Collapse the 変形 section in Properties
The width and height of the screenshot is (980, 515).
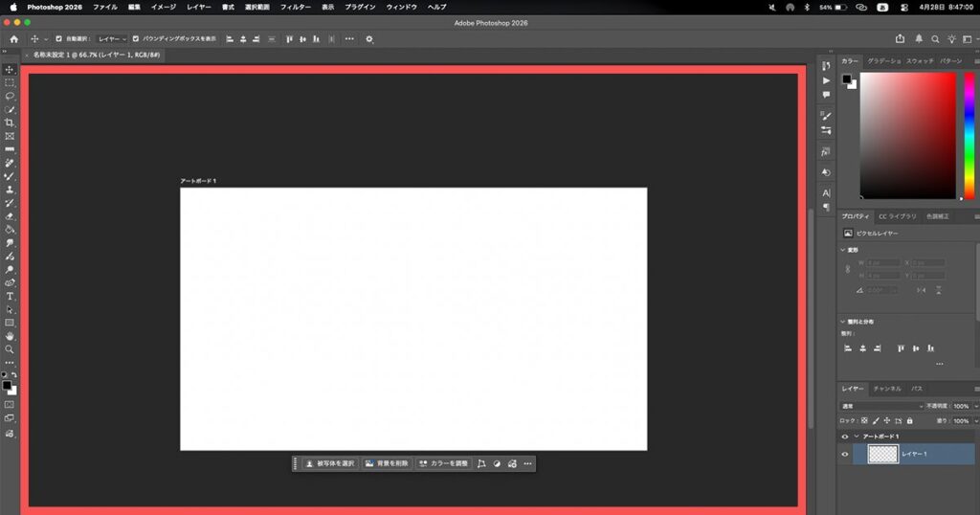[842, 250]
